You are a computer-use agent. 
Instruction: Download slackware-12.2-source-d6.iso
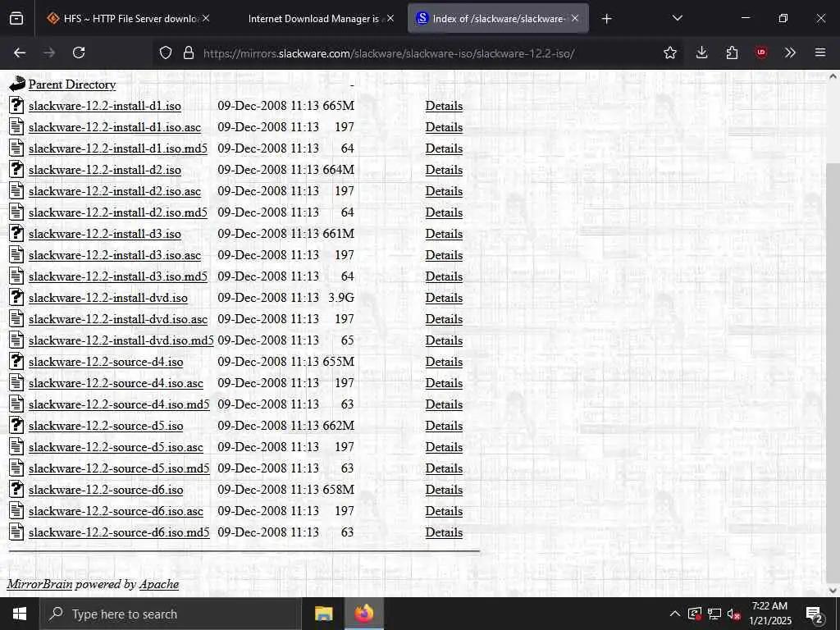tap(106, 490)
